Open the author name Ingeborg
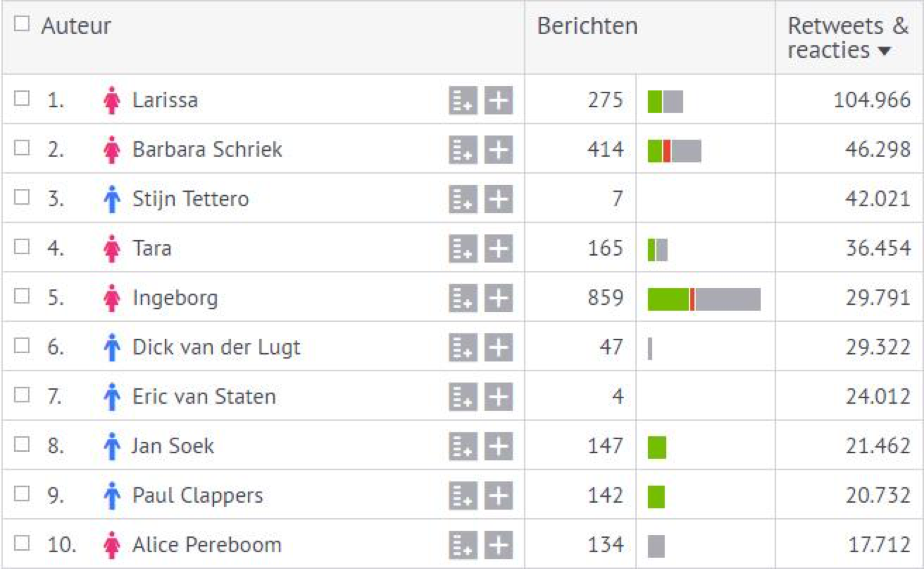 click(175, 298)
